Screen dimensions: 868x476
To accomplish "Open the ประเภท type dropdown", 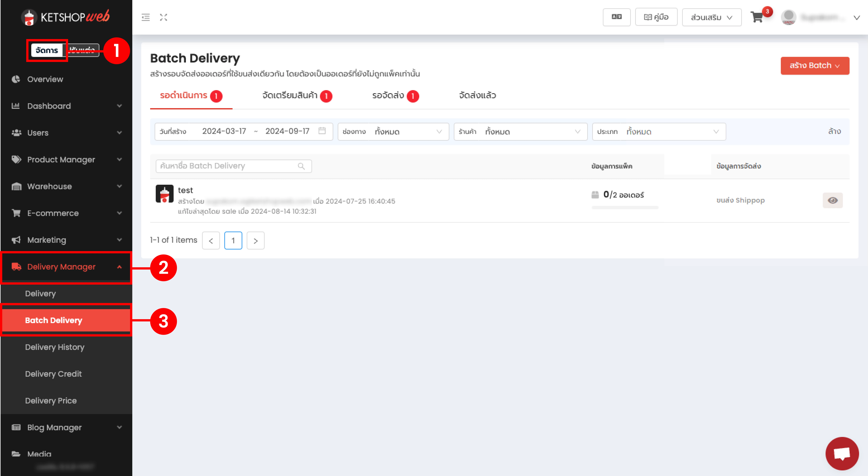I will [x=659, y=131].
